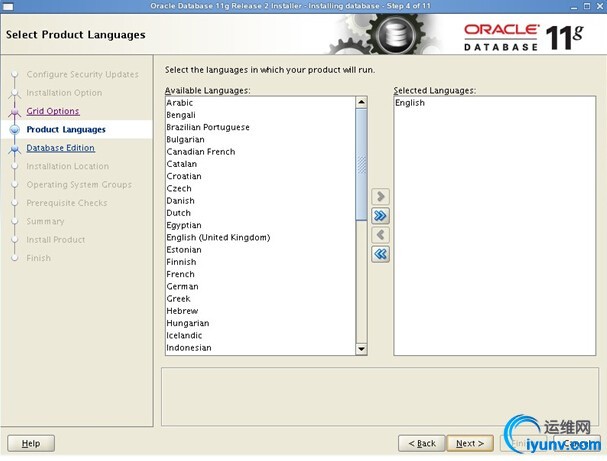Click the add all languages double-arrow button

[380, 216]
